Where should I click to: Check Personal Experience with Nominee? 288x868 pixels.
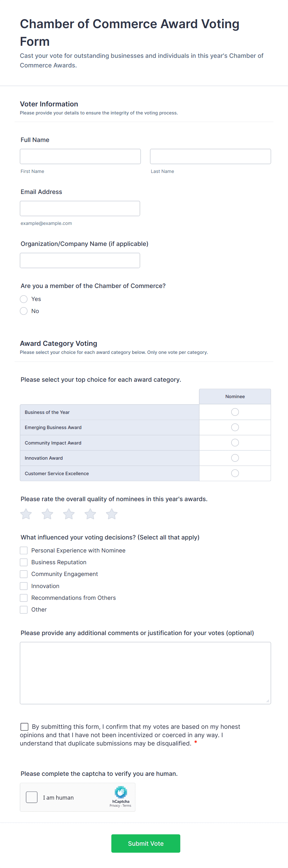pyautogui.click(x=24, y=550)
